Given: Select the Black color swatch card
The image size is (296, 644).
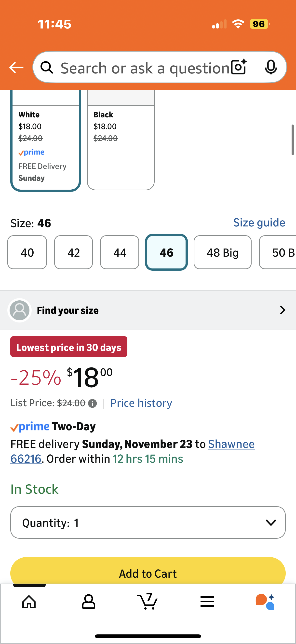Looking at the screenshot, I should (x=121, y=140).
